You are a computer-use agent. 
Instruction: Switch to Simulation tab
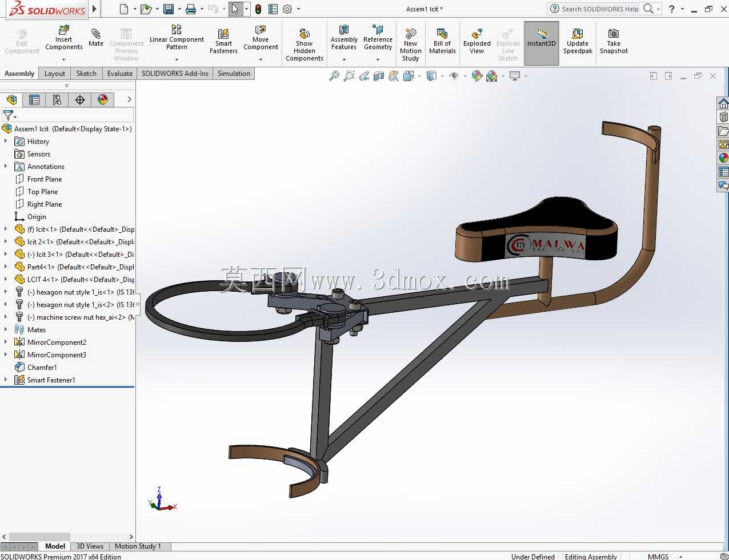tap(234, 74)
